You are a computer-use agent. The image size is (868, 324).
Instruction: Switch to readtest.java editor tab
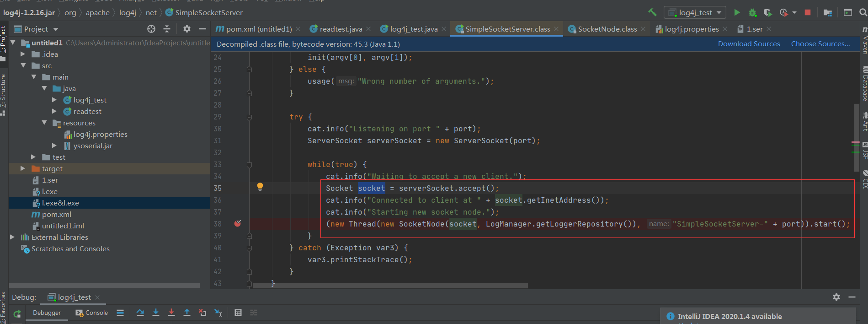[341, 29]
